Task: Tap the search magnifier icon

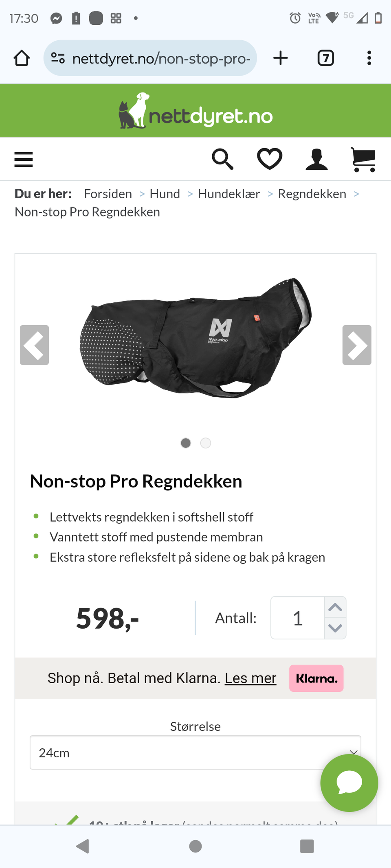Action: coord(222,159)
